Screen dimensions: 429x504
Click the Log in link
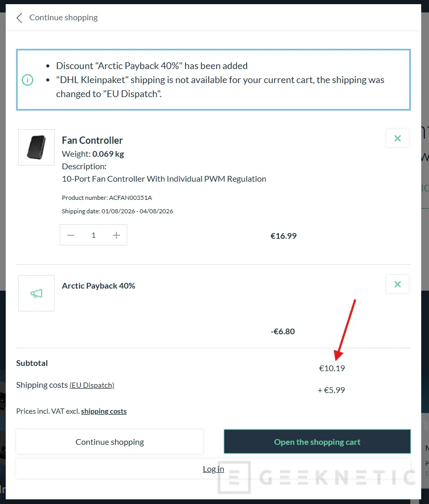coord(213,469)
